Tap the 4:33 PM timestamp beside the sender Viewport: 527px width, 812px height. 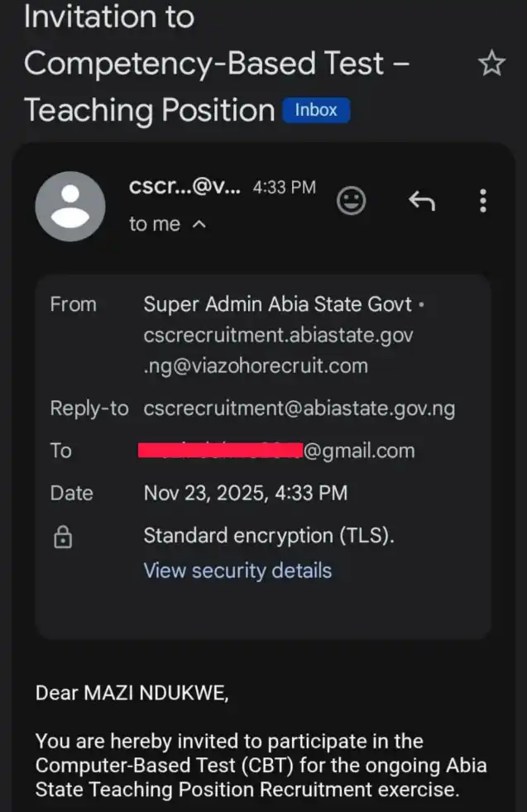tap(284, 188)
